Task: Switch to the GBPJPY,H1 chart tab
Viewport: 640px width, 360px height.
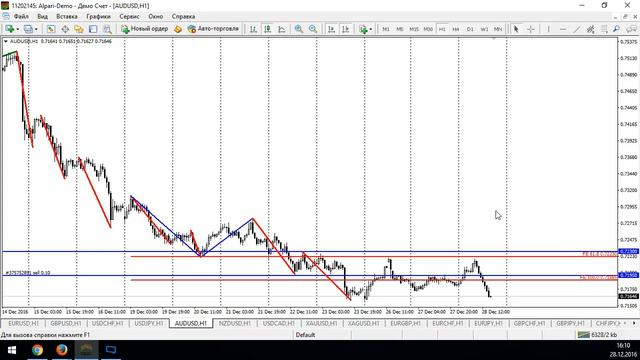Action: [571, 323]
